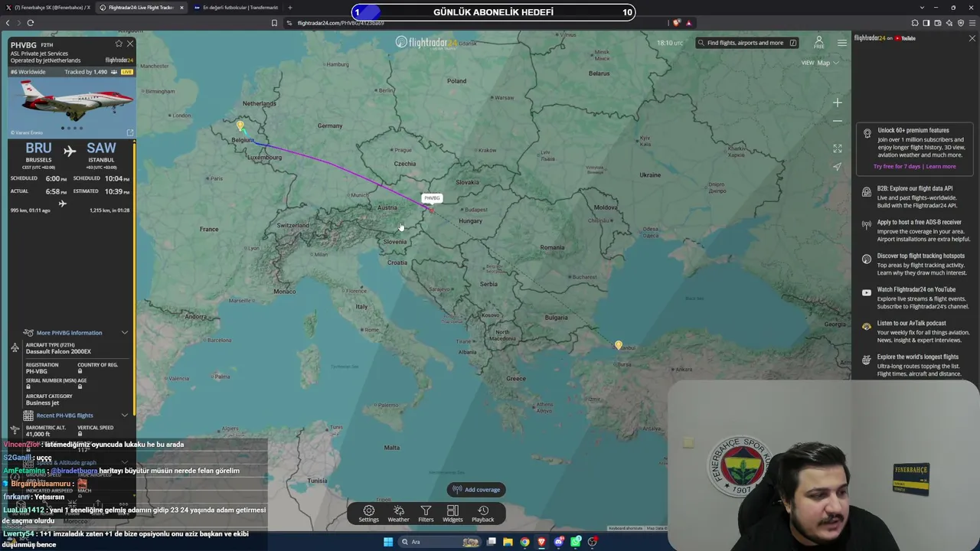The image size is (980, 551).
Task: Open the Filters panel
Action: coord(426,514)
